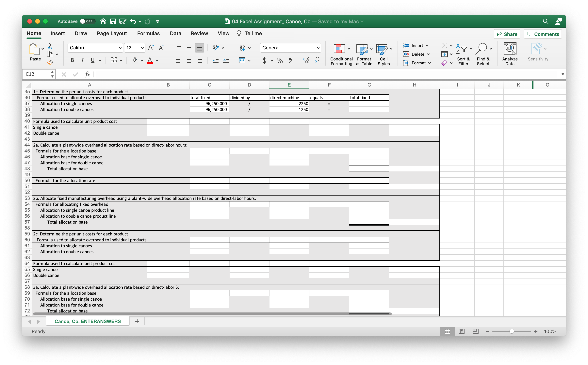The image size is (588, 365).
Task: Open the Conditional Formatting tool
Action: pyautogui.click(x=341, y=54)
